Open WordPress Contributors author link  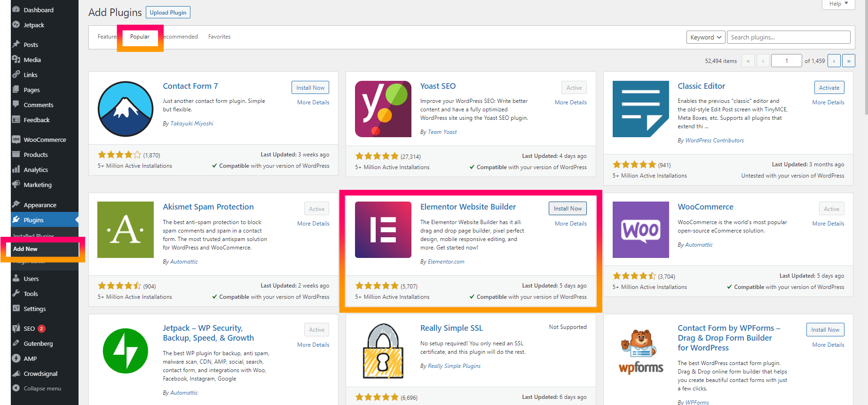715,140
